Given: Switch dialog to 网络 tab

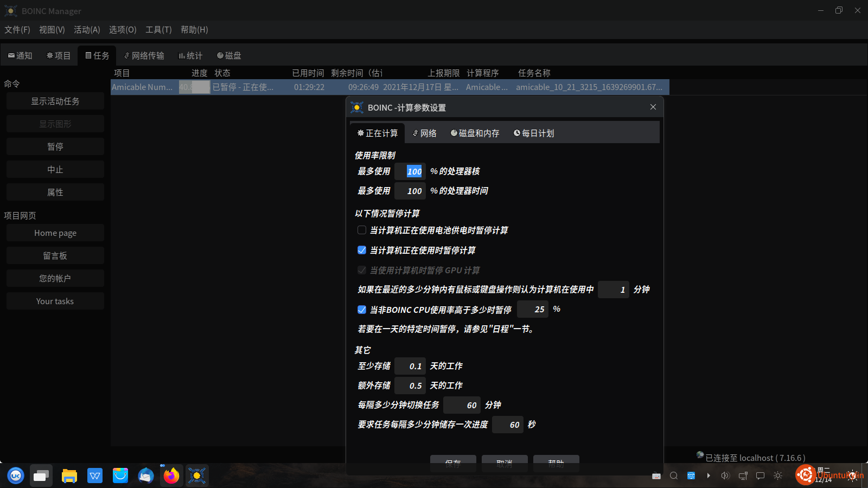Looking at the screenshot, I should (x=424, y=133).
